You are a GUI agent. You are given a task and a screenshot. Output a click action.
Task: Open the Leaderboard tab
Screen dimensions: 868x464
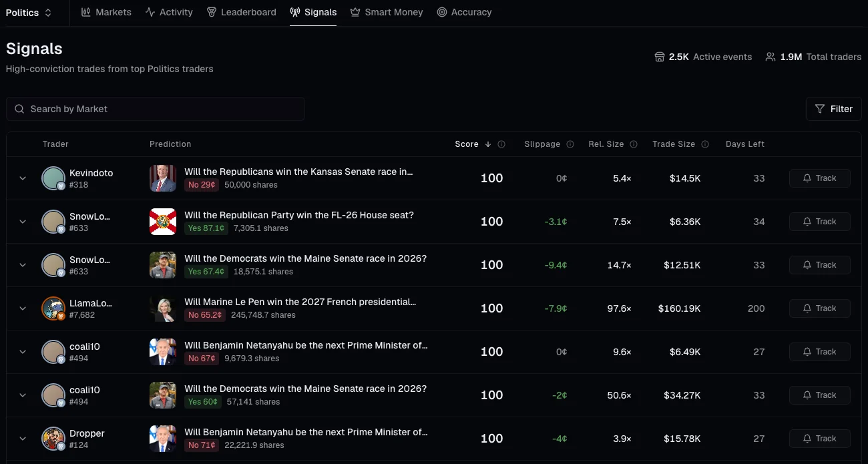(x=241, y=12)
